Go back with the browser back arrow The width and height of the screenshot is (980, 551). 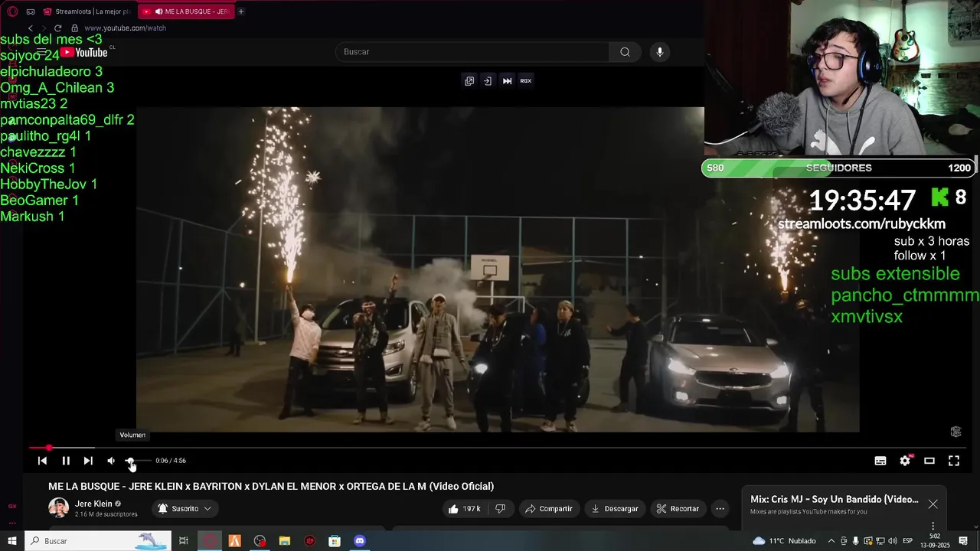31,28
